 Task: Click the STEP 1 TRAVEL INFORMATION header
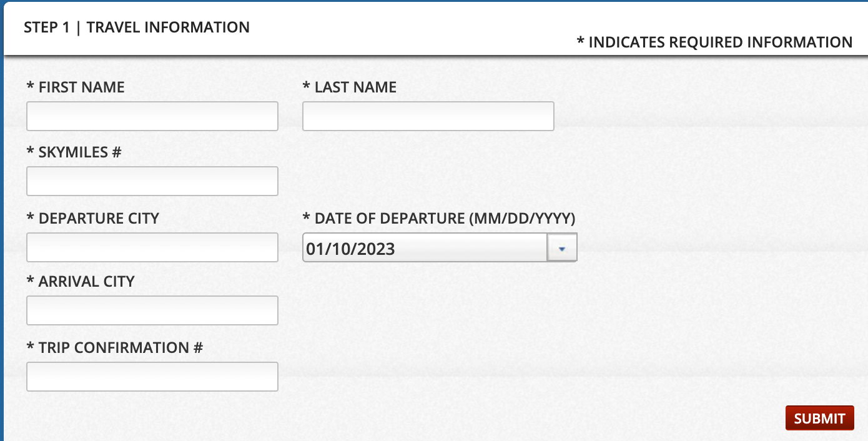coord(136,27)
